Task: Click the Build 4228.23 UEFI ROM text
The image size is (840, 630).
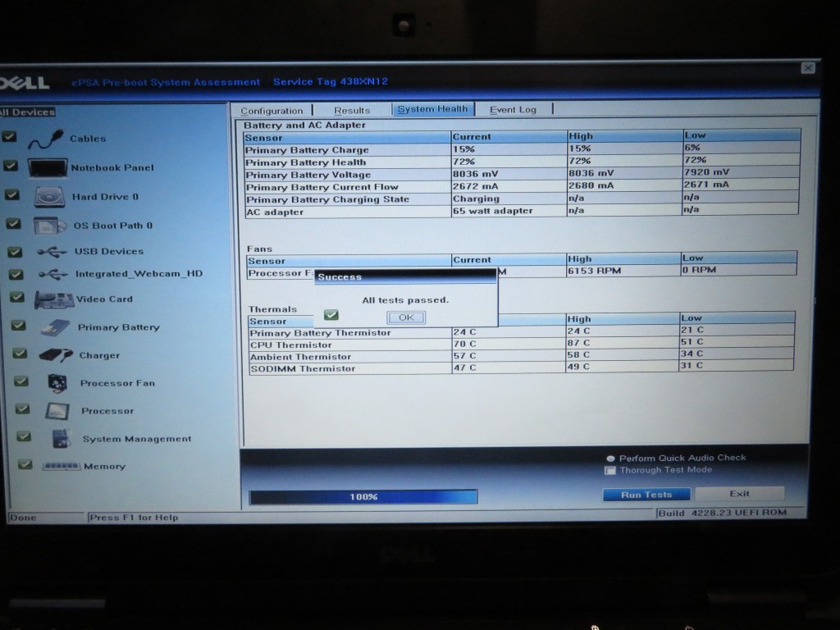Action: pos(723,513)
